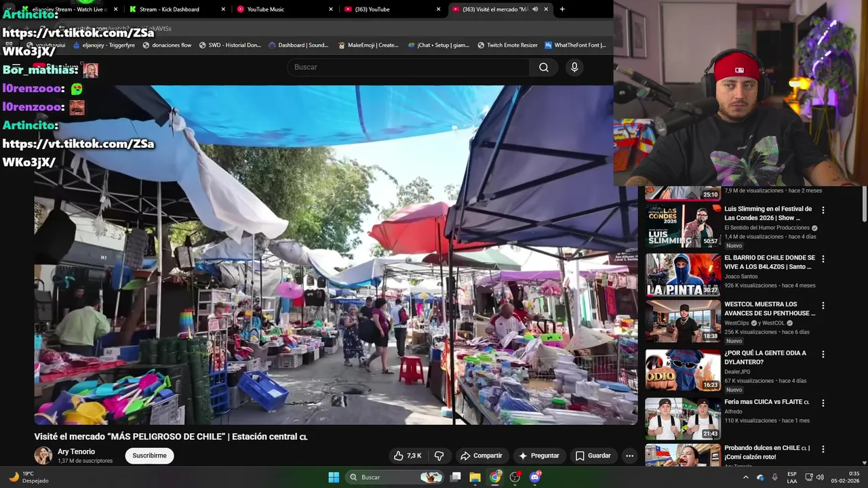Open the SWD - Historial Don... bookmark
The image size is (868, 488).
point(230,45)
